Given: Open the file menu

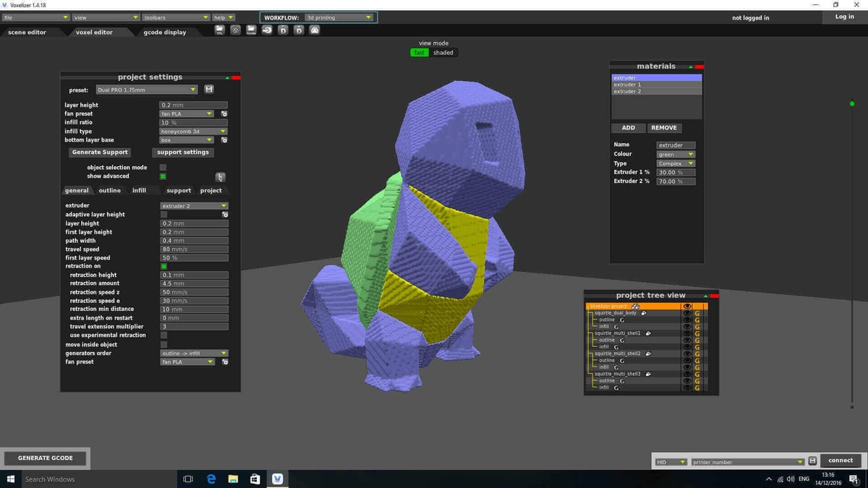Looking at the screenshot, I should (x=36, y=17).
